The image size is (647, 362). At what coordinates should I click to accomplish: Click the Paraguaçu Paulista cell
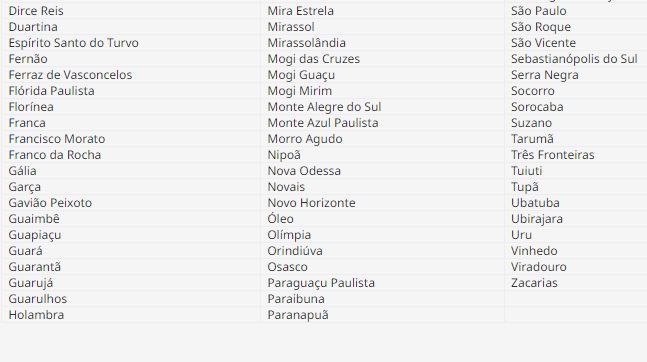[383, 283]
